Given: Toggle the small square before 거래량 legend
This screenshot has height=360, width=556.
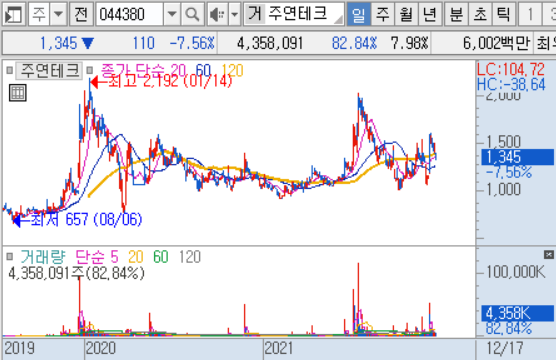Looking at the screenshot, I should click(10, 256).
